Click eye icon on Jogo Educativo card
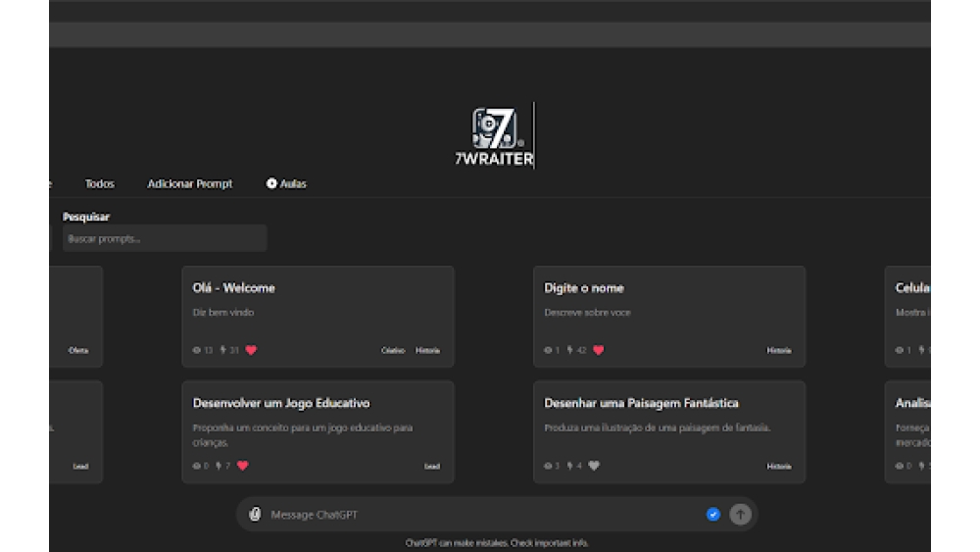980x552 pixels. [197, 466]
